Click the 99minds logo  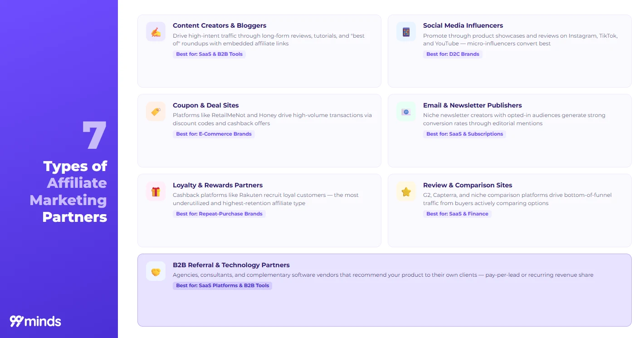coord(35,321)
